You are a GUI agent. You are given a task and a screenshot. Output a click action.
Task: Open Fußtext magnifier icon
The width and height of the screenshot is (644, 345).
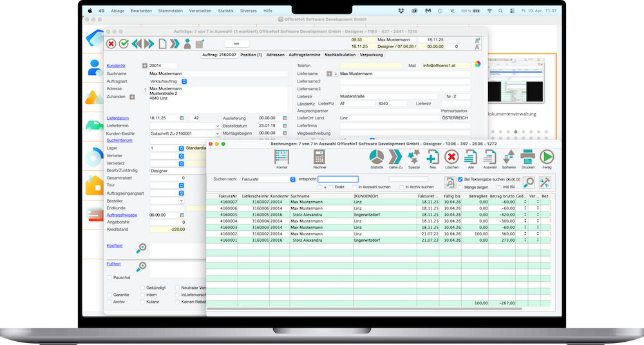[141, 266]
